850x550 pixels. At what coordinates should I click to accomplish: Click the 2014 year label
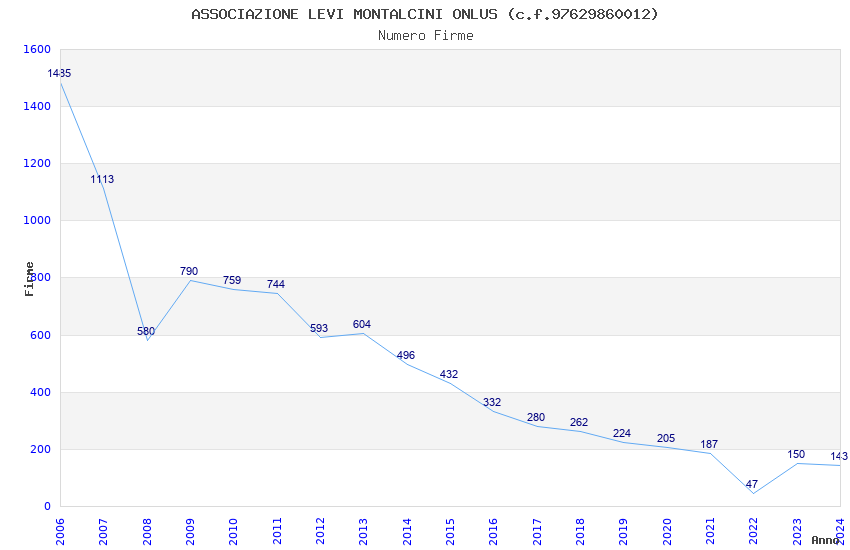click(407, 531)
